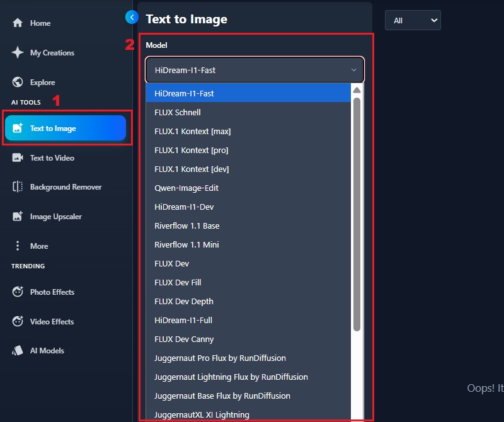Screen dimensions: 504x422
Task: Choose FLUX Schnell model option
Action: [x=248, y=112]
